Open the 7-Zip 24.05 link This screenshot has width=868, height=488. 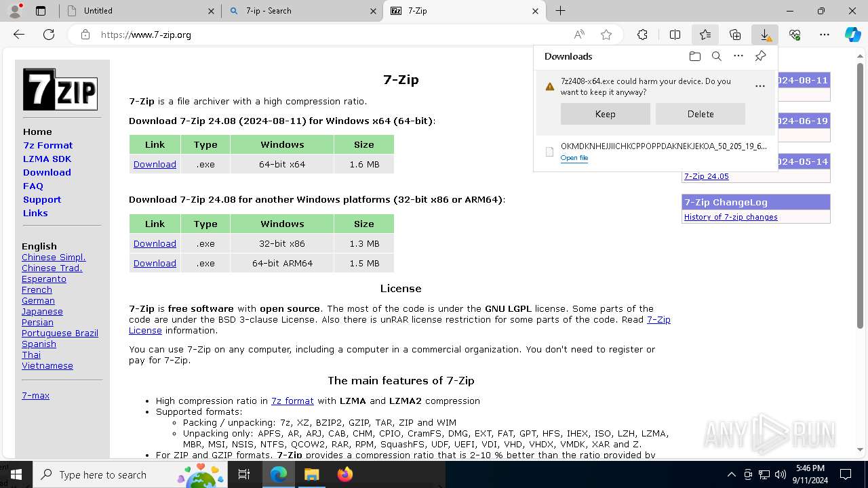707,176
